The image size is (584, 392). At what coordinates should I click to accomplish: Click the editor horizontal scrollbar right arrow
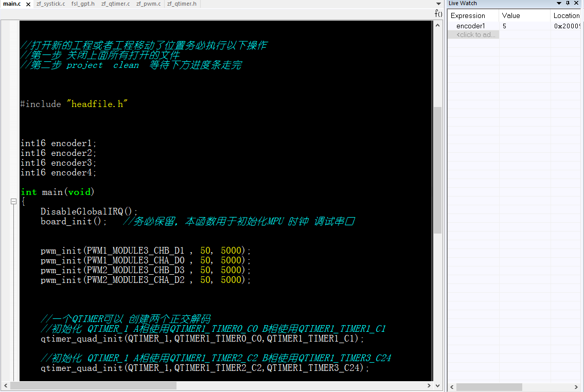click(429, 386)
